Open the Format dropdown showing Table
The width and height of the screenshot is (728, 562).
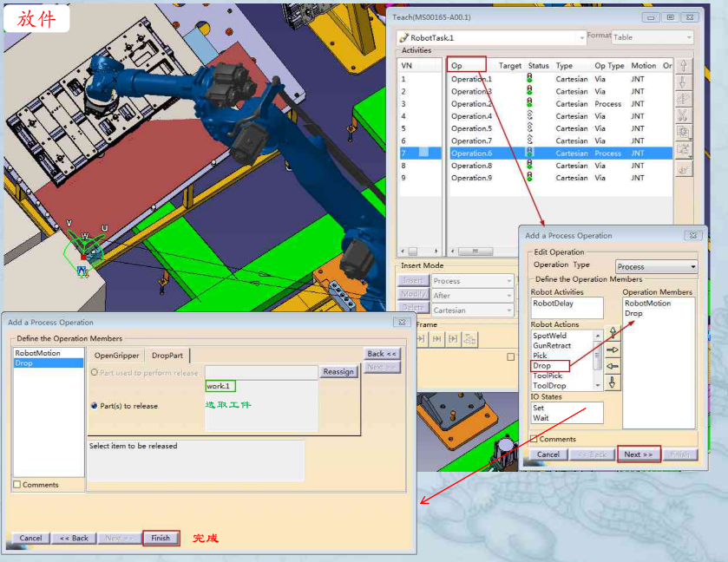[x=653, y=38]
